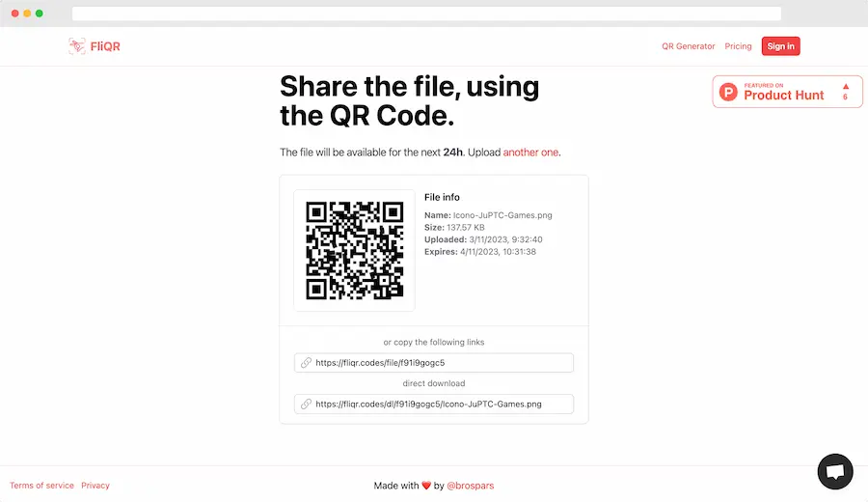Click the direct download URL field
The width and height of the screenshot is (868, 502).
pyautogui.click(x=434, y=404)
